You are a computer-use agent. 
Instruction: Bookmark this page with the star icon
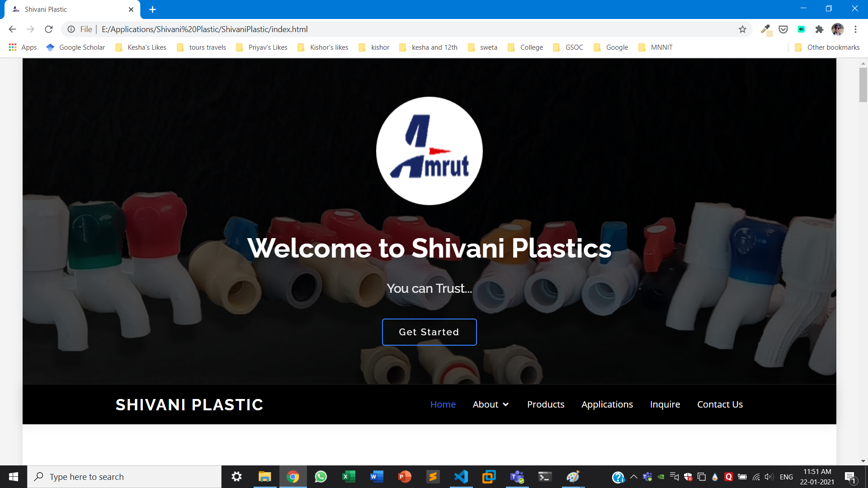point(742,29)
